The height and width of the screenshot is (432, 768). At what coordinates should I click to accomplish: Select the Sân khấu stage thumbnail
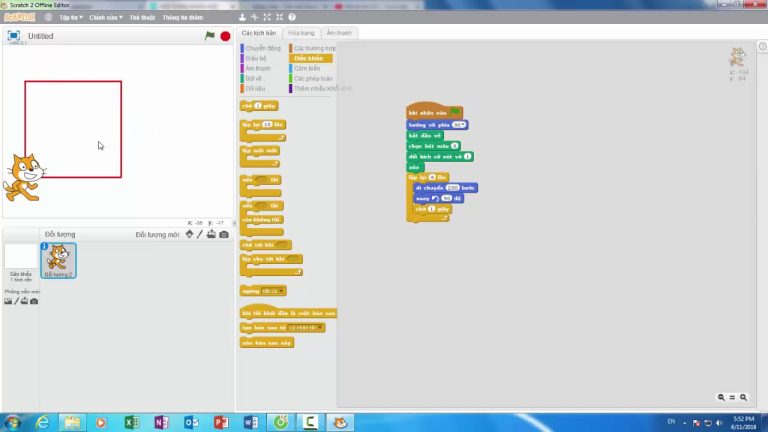click(x=21, y=261)
